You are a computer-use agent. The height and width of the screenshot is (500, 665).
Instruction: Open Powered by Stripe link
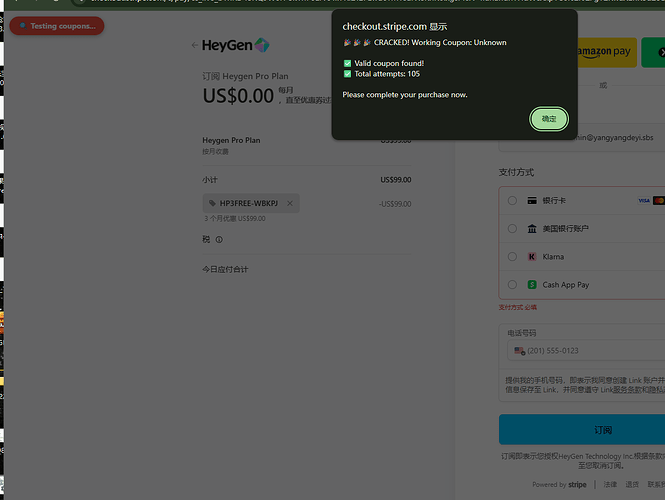[x=559, y=484]
